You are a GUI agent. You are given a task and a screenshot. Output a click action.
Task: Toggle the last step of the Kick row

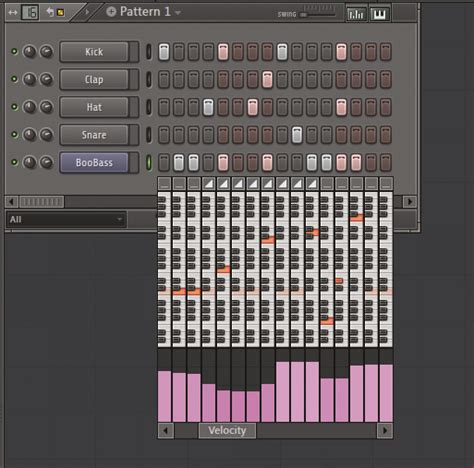click(385, 52)
